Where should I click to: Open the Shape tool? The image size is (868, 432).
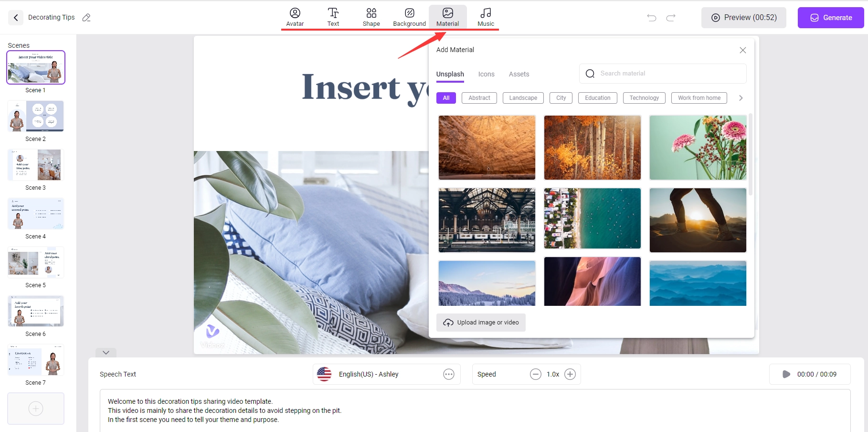click(371, 17)
